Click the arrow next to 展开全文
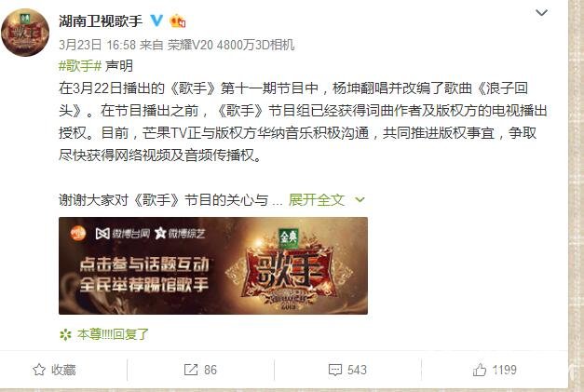Image resolution: width=584 pixels, height=392 pixels. (360, 200)
